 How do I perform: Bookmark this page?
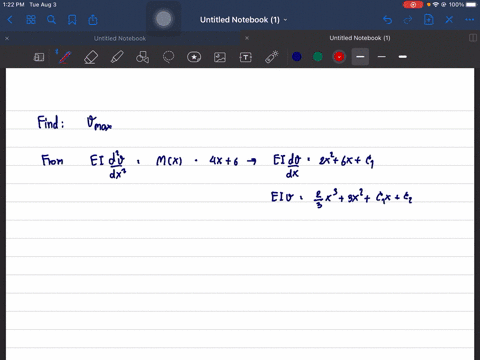(x=72, y=20)
